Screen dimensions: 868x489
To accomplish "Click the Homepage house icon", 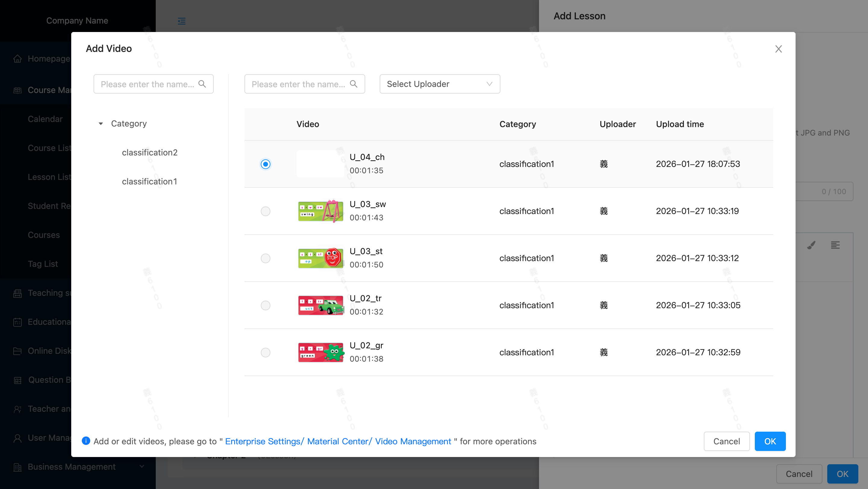I will click(x=18, y=59).
